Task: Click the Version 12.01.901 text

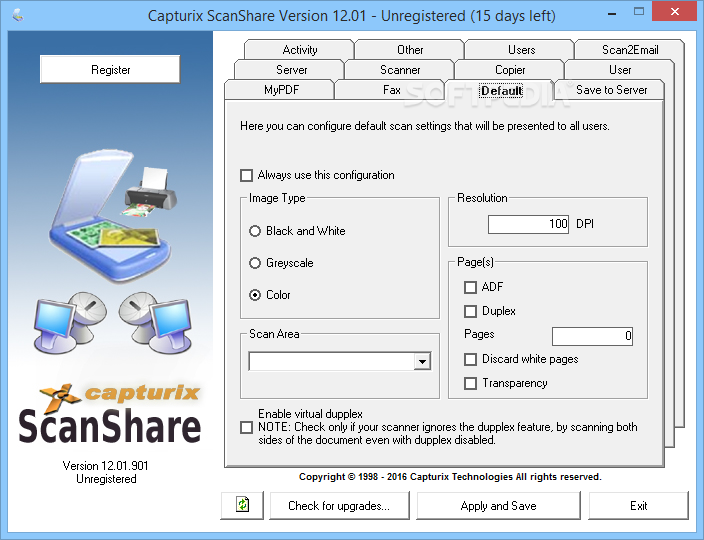Action: (106, 465)
